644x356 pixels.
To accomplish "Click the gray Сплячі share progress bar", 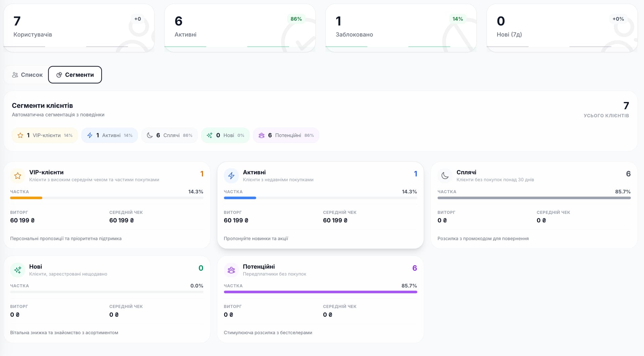I will coord(534,198).
